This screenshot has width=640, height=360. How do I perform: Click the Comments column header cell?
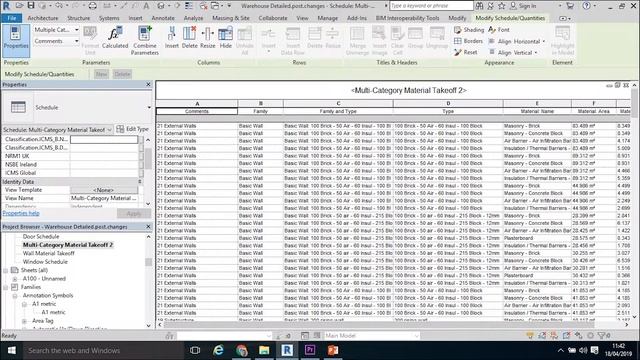click(x=197, y=111)
